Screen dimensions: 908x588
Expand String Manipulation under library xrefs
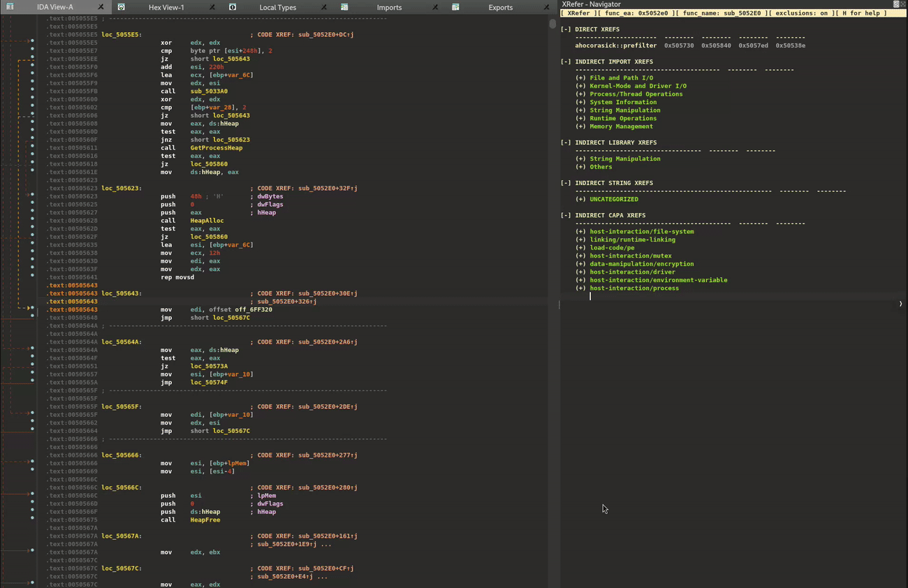(x=580, y=159)
